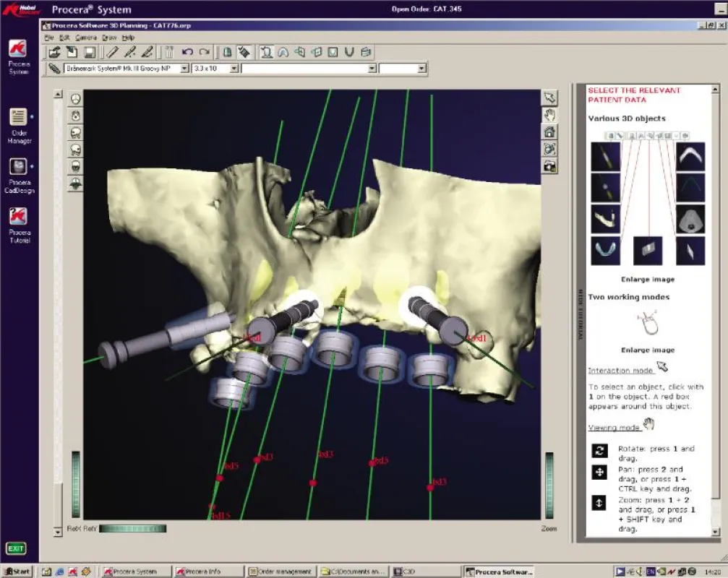Open the Brånemark System implant type dropdown
728x578 pixels.
[x=185, y=69]
